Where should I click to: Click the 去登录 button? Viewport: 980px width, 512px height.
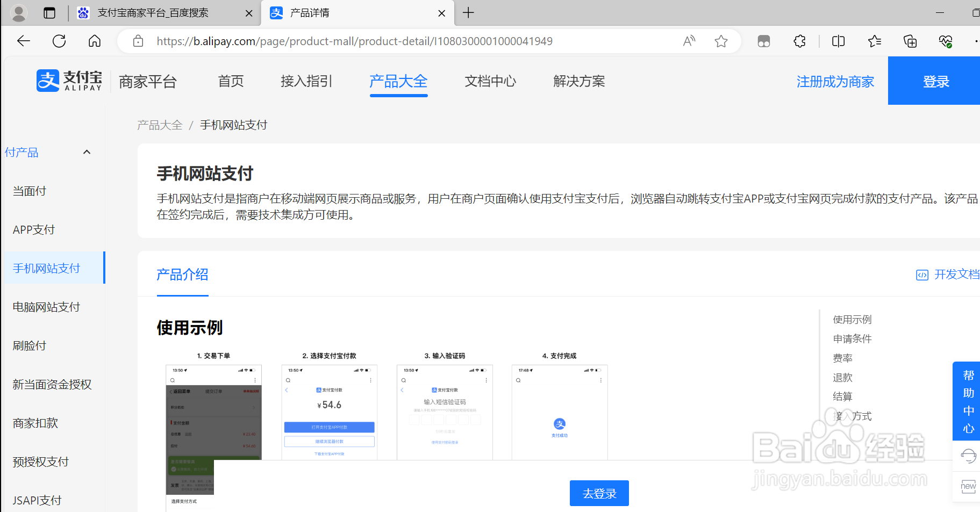599,493
